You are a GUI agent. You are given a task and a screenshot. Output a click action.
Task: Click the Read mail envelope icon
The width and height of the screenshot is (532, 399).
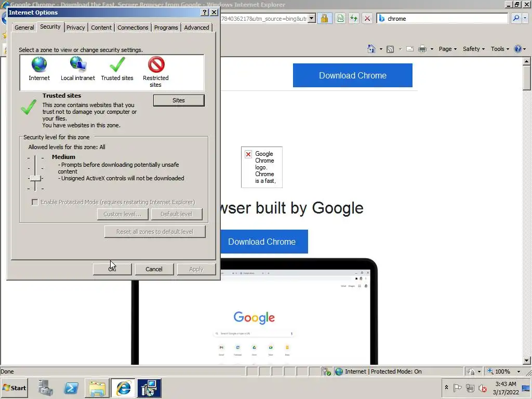tap(410, 49)
